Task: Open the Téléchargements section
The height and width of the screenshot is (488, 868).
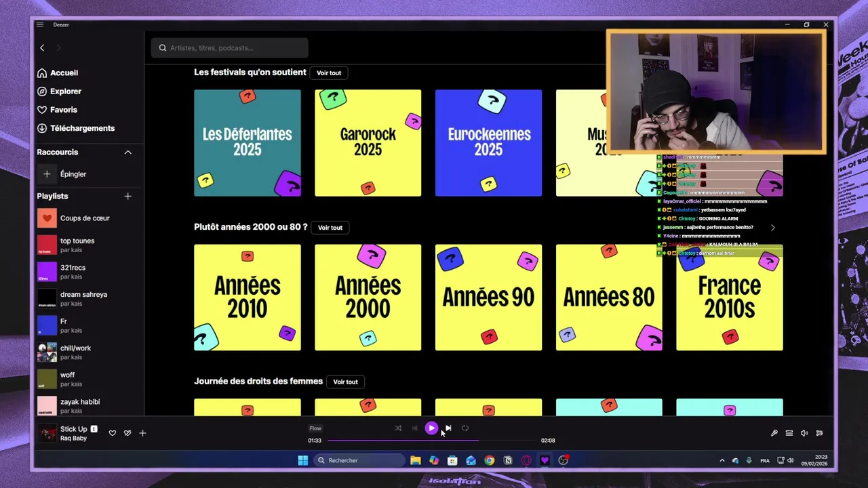Action: pyautogui.click(x=76, y=128)
